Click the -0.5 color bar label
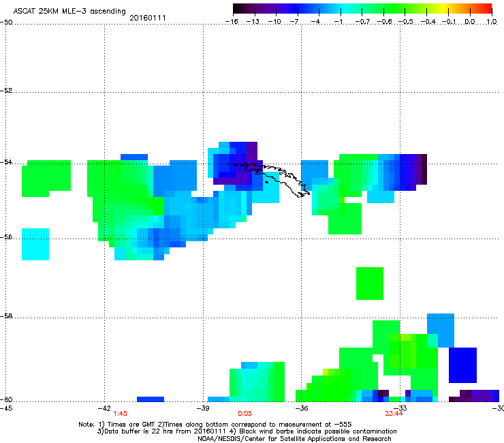This screenshot has height=443, width=504. [x=406, y=22]
